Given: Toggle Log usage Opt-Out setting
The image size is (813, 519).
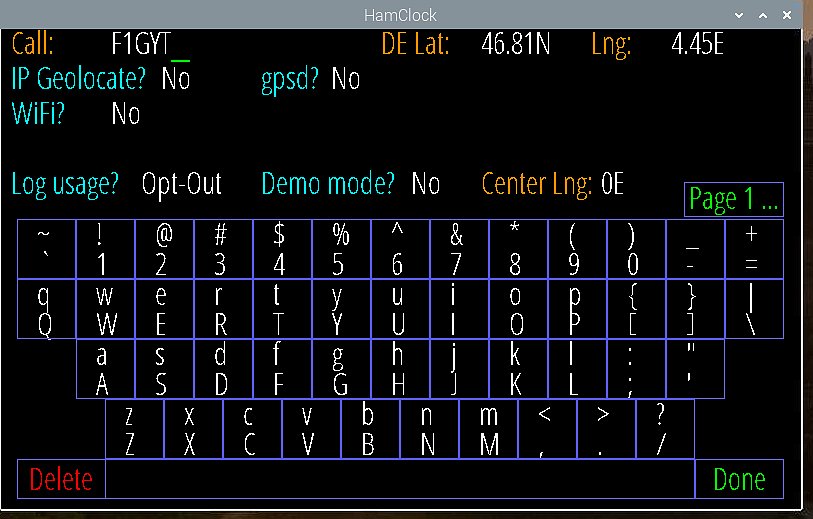Looking at the screenshot, I should (181, 184).
